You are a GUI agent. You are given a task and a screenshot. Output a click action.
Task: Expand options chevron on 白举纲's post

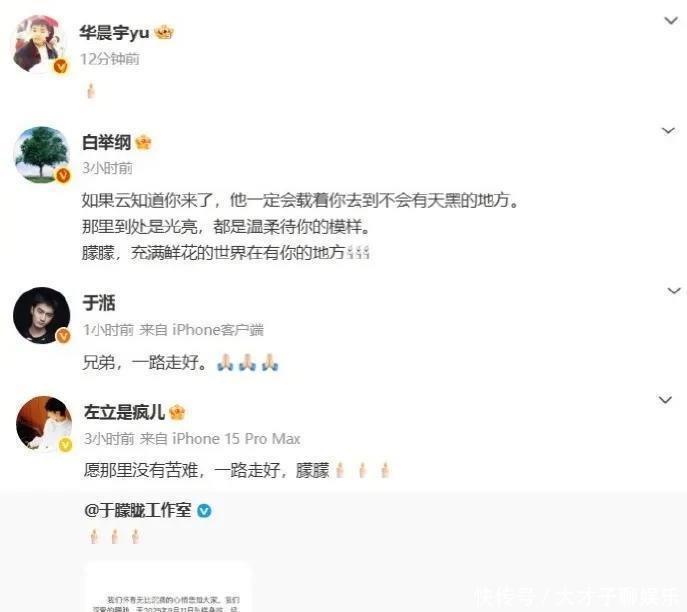tap(668, 131)
